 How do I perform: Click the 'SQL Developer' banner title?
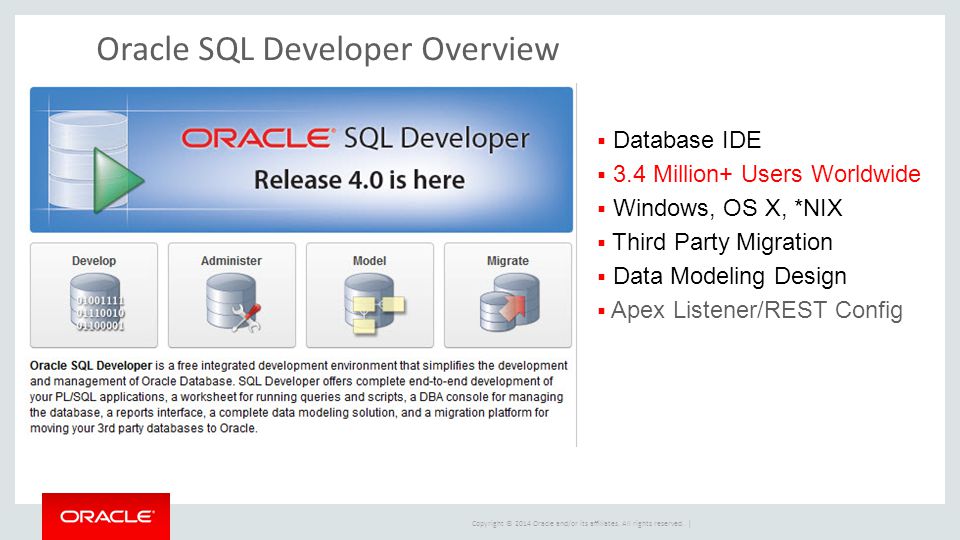[437, 139]
